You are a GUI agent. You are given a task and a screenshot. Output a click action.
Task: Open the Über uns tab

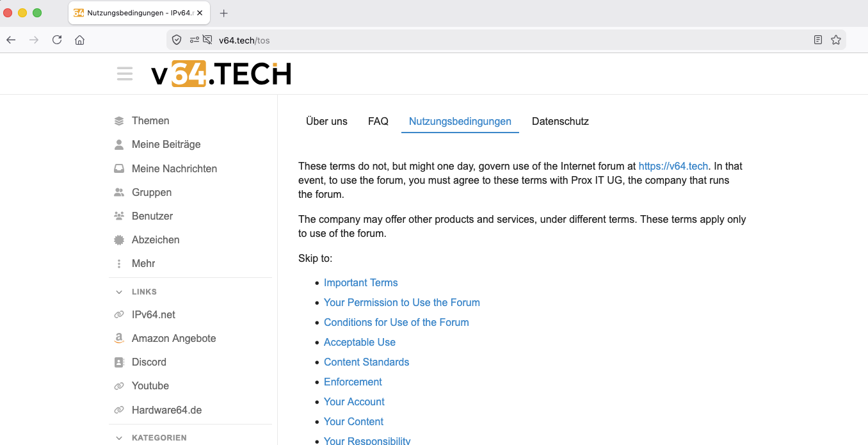point(326,121)
